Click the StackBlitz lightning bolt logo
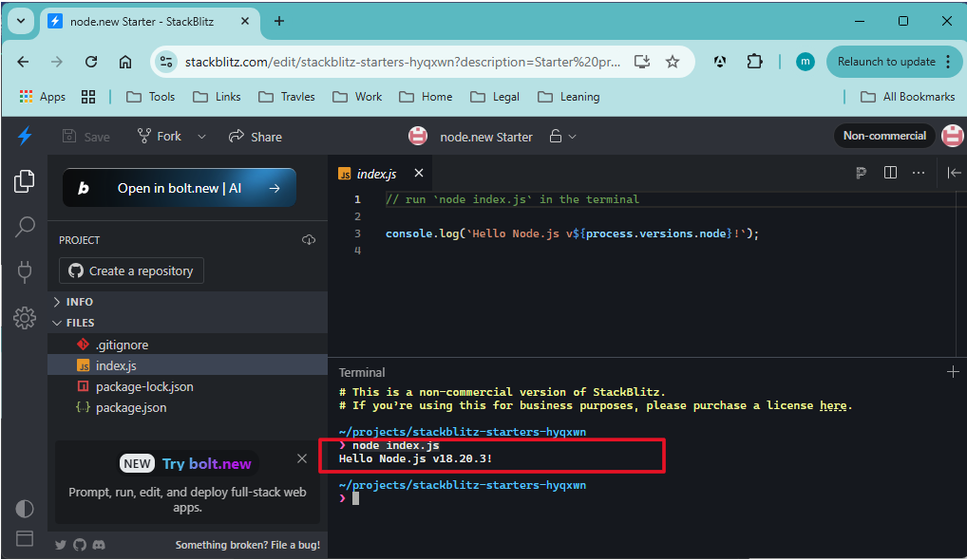This screenshot has height=560, width=967. tap(25, 136)
